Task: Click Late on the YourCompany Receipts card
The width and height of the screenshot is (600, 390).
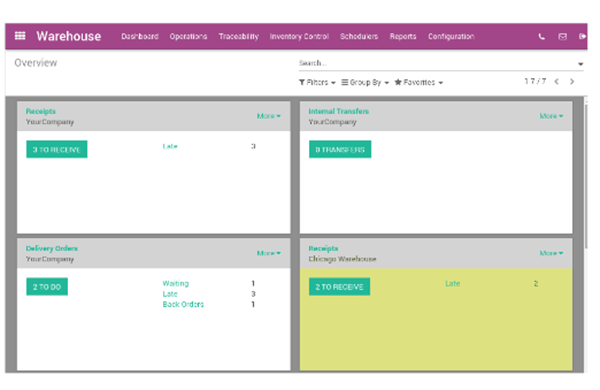Action: pyautogui.click(x=170, y=146)
